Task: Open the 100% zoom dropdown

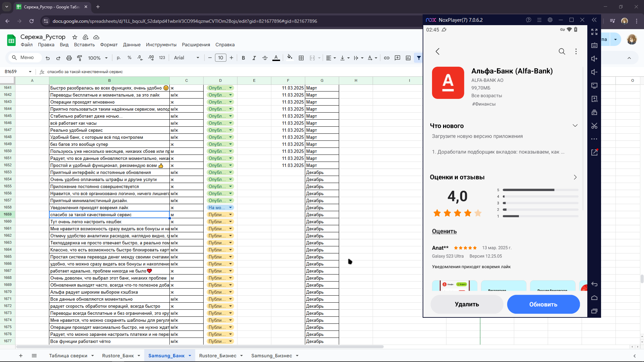Action: click(98, 58)
